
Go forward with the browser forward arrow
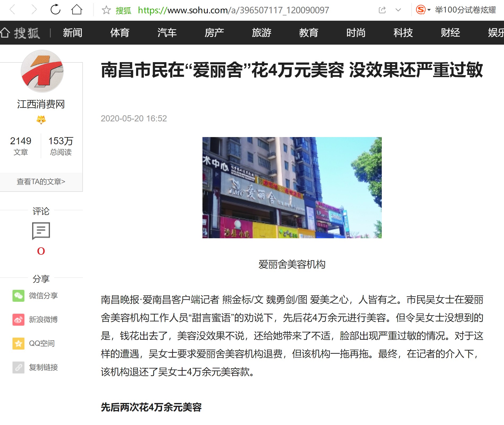(x=34, y=10)
